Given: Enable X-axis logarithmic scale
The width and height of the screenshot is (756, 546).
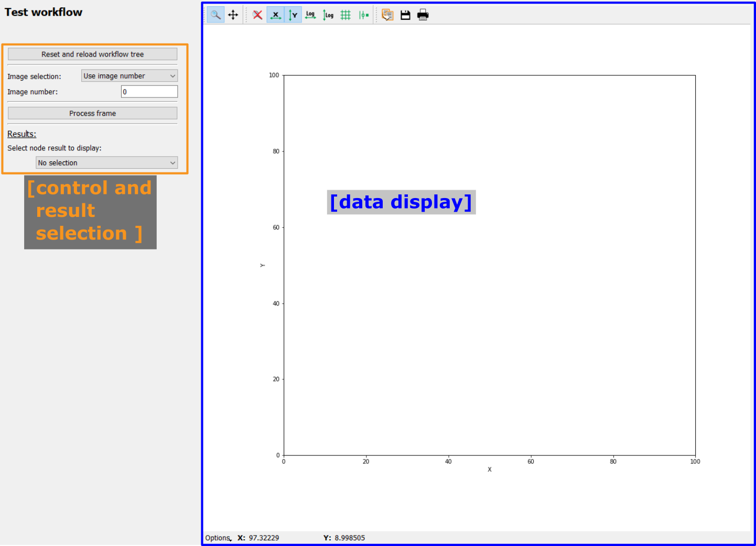Looking at the screenshot, I should (310, 15).
